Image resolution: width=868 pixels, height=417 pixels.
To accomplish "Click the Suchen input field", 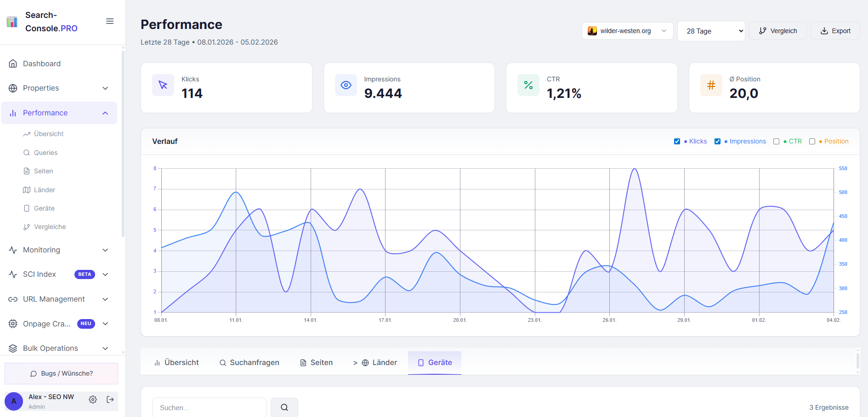I will coord(209,407).
